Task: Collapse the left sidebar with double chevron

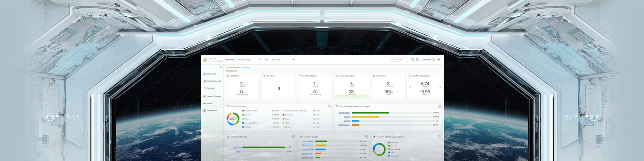Action: 221,67
